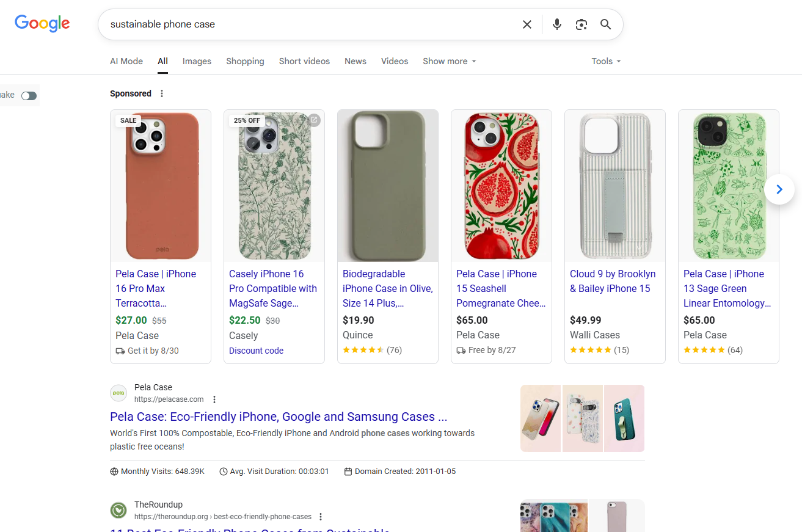Click the Casely Discount code link
Viewport: 802px width, 532px height.
(x=256, y=351)
